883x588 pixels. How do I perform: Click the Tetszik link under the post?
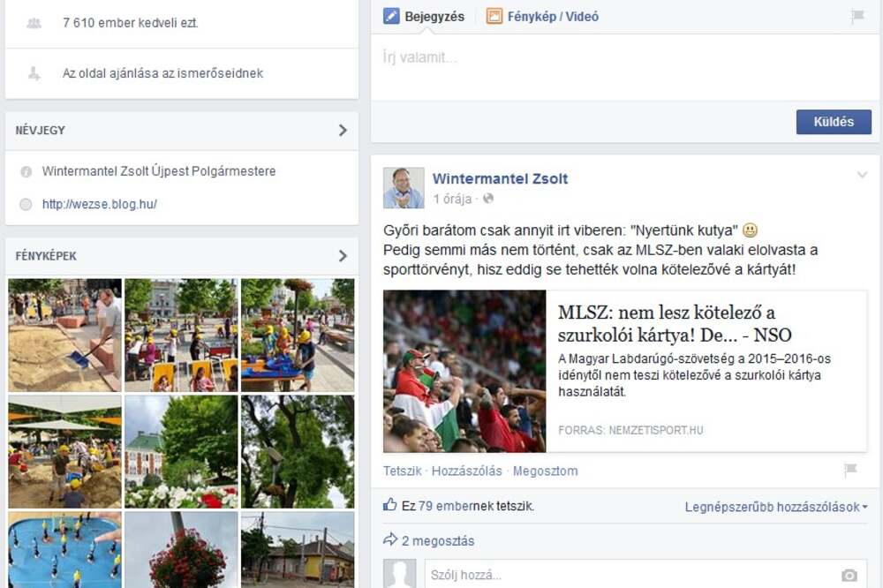[x=402, y=471]
